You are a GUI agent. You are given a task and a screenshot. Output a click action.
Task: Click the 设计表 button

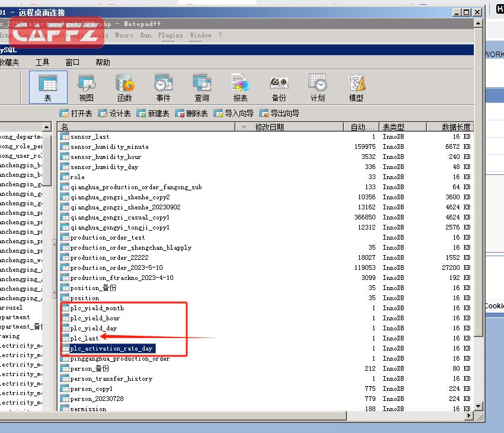[x=114, y=113]
